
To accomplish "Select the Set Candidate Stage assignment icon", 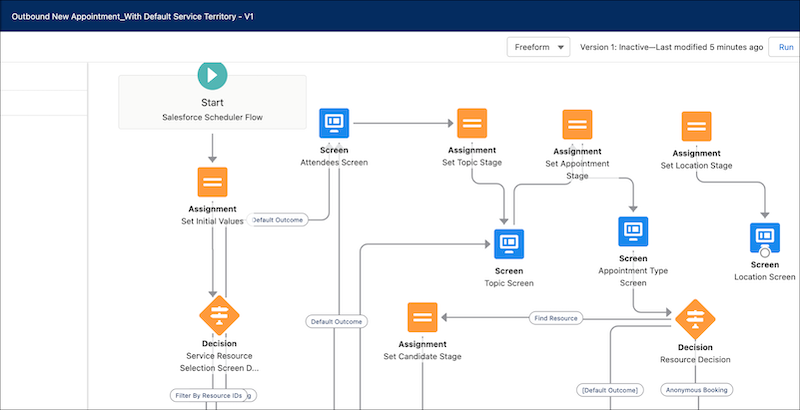I will click(422, 318).
